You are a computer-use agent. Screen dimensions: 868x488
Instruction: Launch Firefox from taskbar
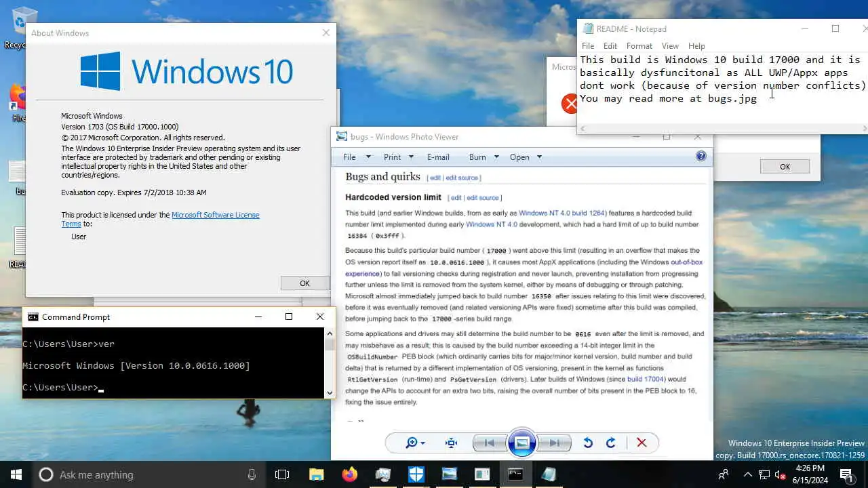tap(349, 474)
